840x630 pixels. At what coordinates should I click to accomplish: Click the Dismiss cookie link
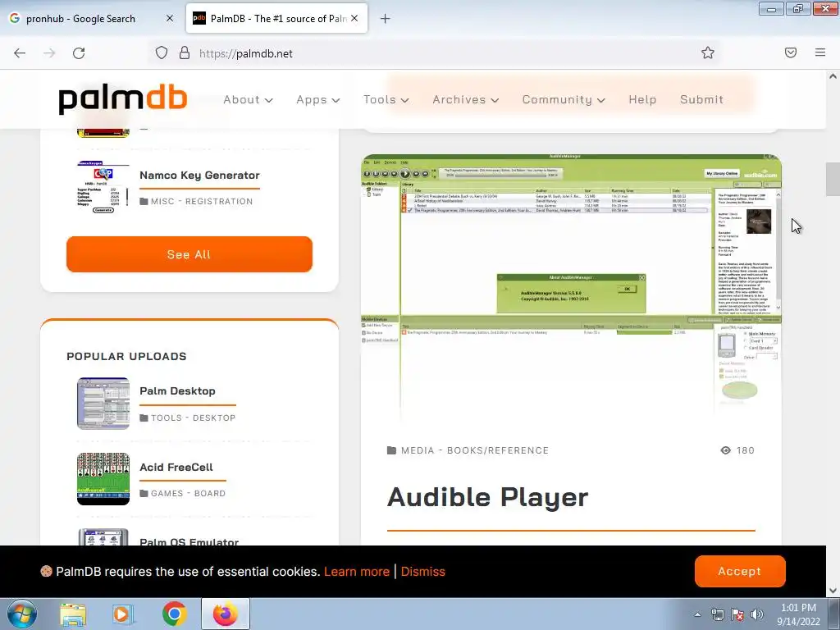click(x=422, y=572)
